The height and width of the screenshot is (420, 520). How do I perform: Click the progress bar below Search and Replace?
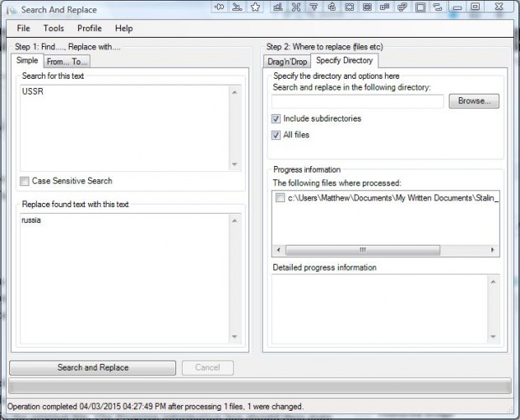[x=260, y=386]
